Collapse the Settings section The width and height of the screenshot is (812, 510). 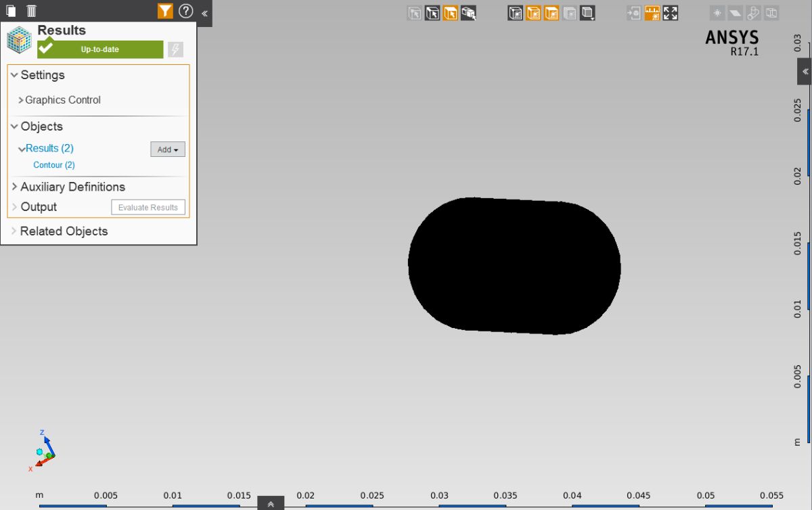coord(14,75)
